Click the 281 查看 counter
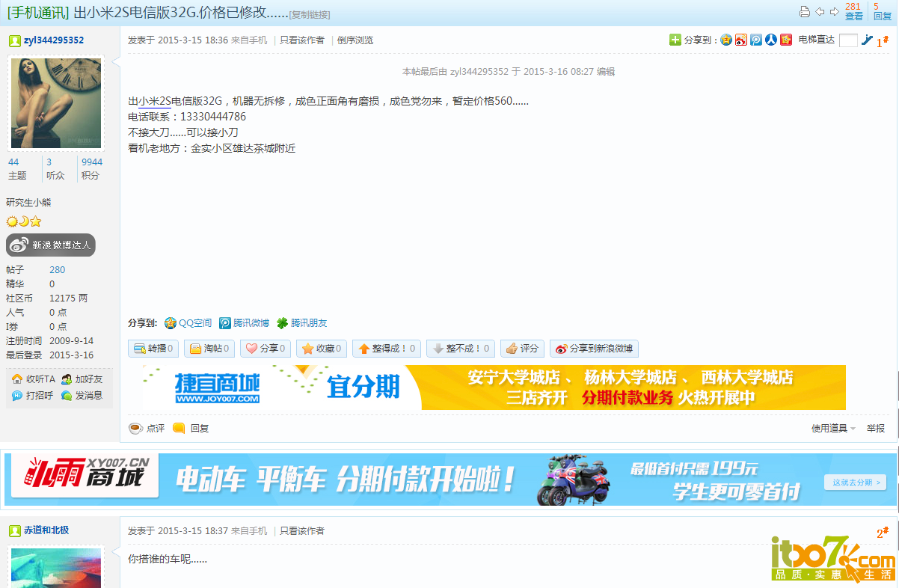Image resolution: width=899 pixels, height=588 pixels. coord(853,11)
